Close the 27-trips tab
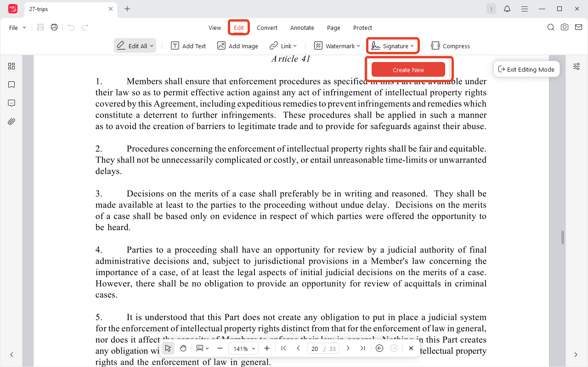This screenshot has height=367, width=588. coord(111,9)
